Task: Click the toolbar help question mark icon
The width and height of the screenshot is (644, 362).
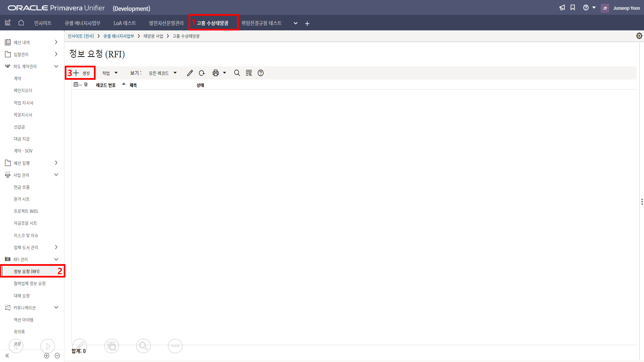Action: (x=261, y=73)
